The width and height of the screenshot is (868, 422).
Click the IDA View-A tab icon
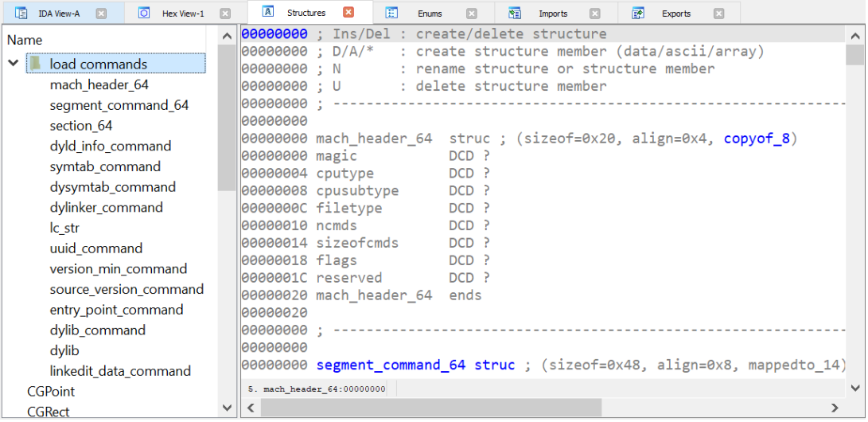coord(21,13)
